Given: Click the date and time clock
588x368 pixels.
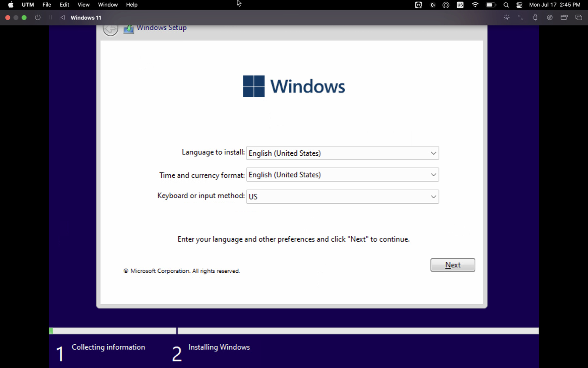Looking at the screenshot, I should click(555, 5).
